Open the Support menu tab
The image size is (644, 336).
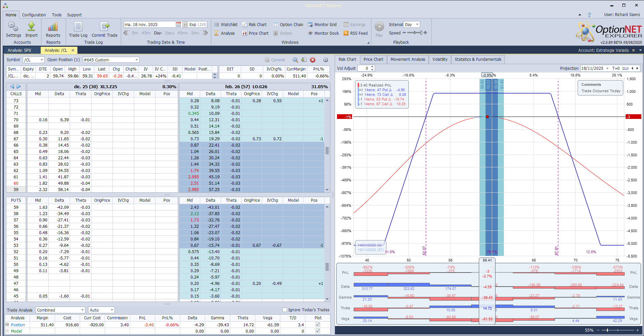(74, 15)
